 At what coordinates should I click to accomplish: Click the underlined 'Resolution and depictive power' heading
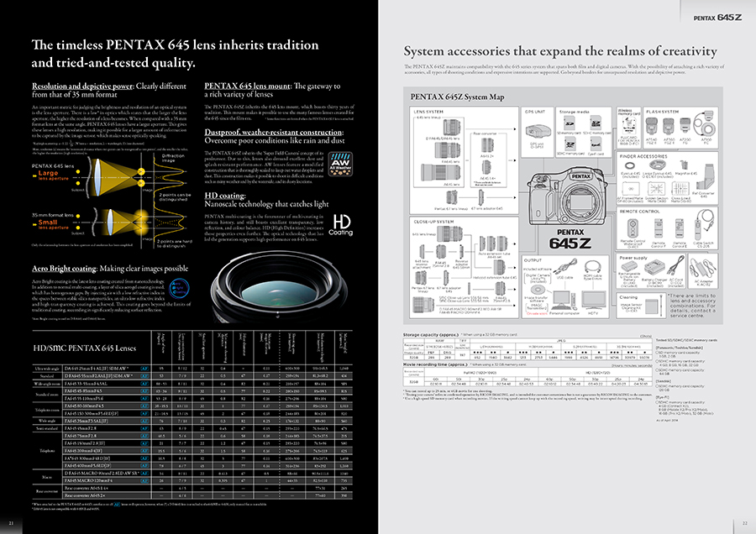click(x=82, y=86)
